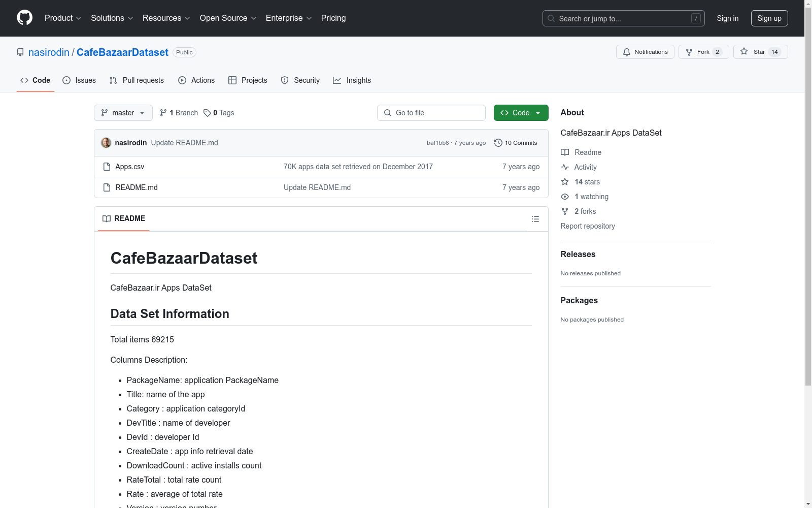Click the repository book icon beside nasirodin

point(20,52)
